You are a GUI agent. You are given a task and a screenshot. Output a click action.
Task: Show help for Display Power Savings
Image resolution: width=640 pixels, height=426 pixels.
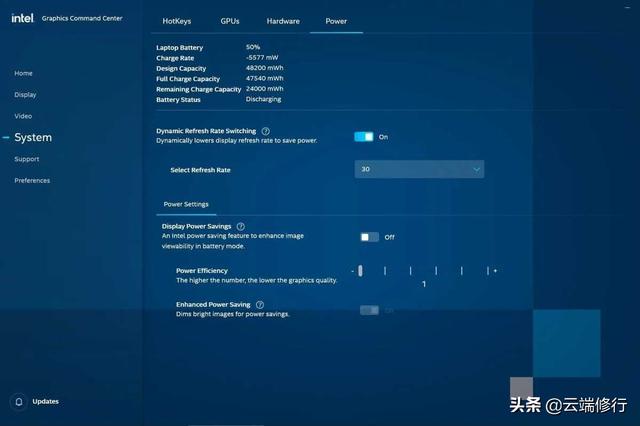pyautogui.click(x=241, y=226)
